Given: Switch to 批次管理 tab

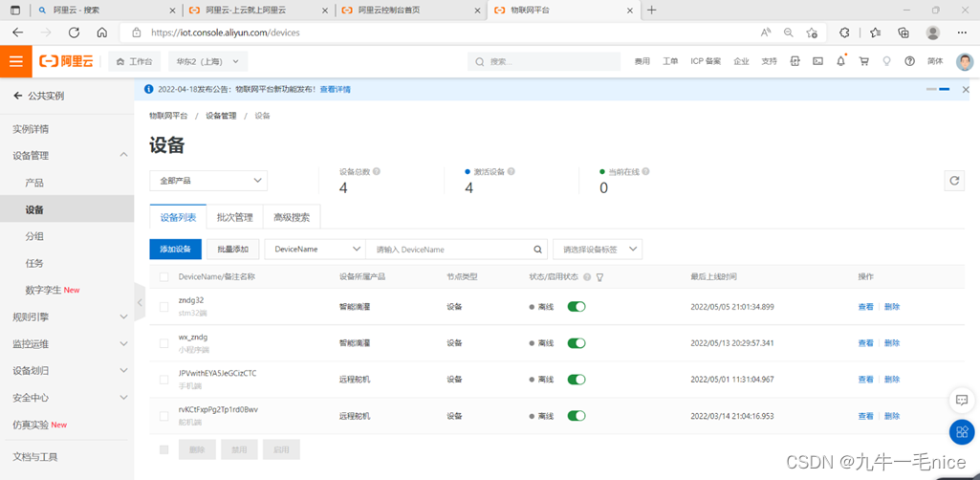Looking at the screenshot, I should coord(234,217).
